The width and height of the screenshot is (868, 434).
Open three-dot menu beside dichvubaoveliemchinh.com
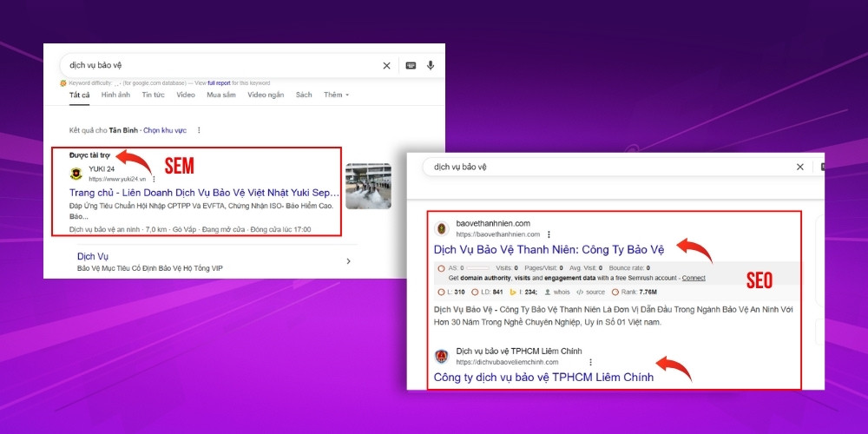(590, 362)
